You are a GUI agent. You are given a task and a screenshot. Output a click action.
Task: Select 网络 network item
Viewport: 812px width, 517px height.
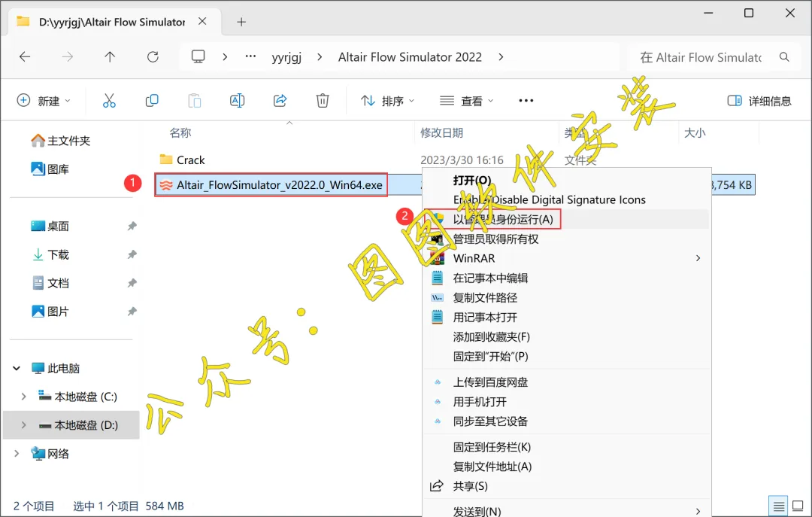click(x=50, y=454)
